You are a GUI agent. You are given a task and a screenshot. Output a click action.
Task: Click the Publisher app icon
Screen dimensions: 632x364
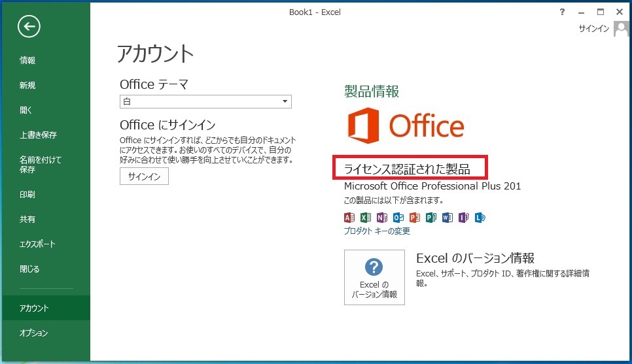[431, 218]
